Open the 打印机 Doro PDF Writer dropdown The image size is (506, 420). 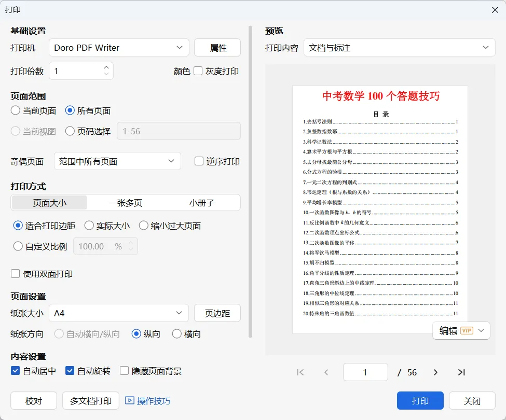(x=119, y=48)
